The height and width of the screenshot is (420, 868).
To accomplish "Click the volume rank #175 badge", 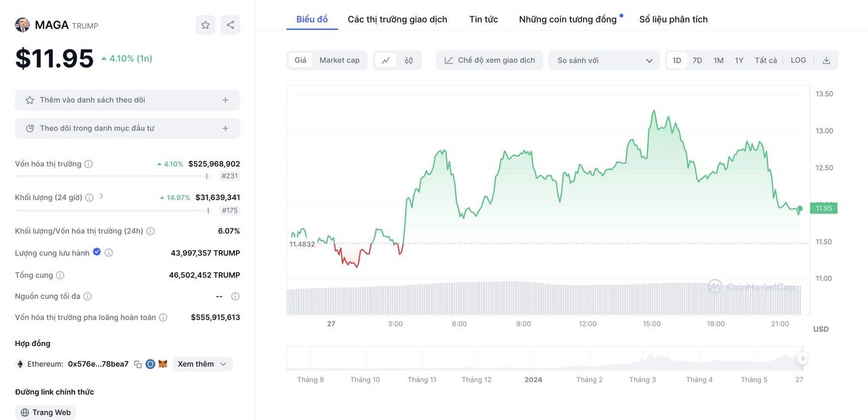I will 231,210.
